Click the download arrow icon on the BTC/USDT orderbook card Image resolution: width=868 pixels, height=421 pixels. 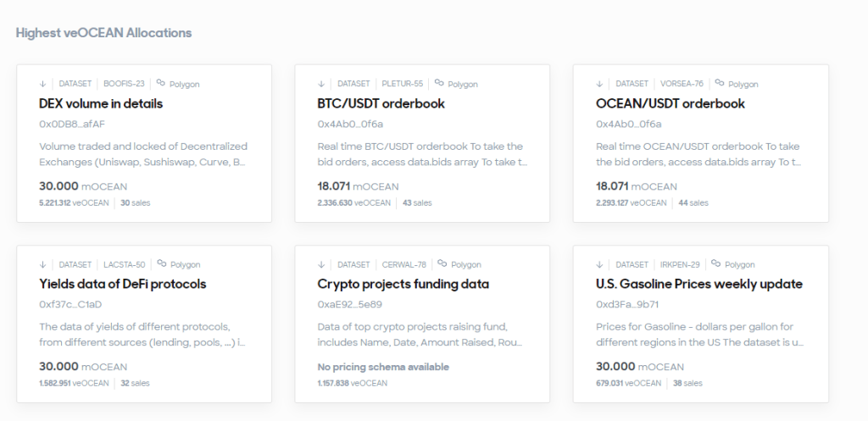tap(321, 84)
